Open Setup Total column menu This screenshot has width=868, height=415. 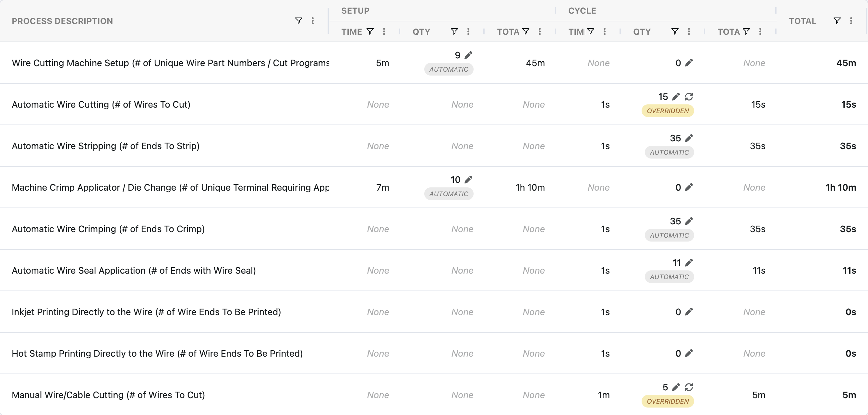[x=540, y=32]
